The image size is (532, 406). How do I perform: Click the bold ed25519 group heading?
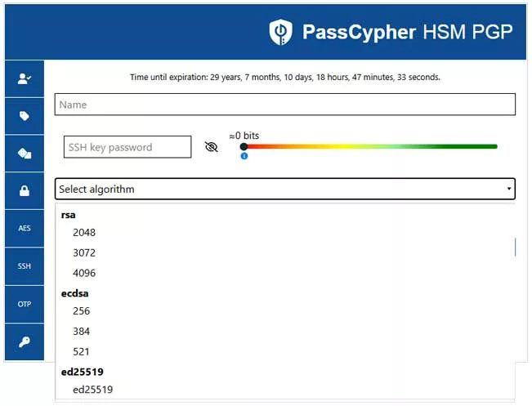(82, 372)
